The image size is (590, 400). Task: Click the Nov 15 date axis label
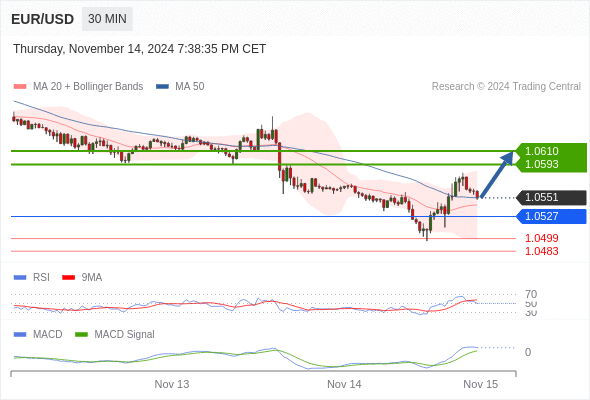[481, 384]
